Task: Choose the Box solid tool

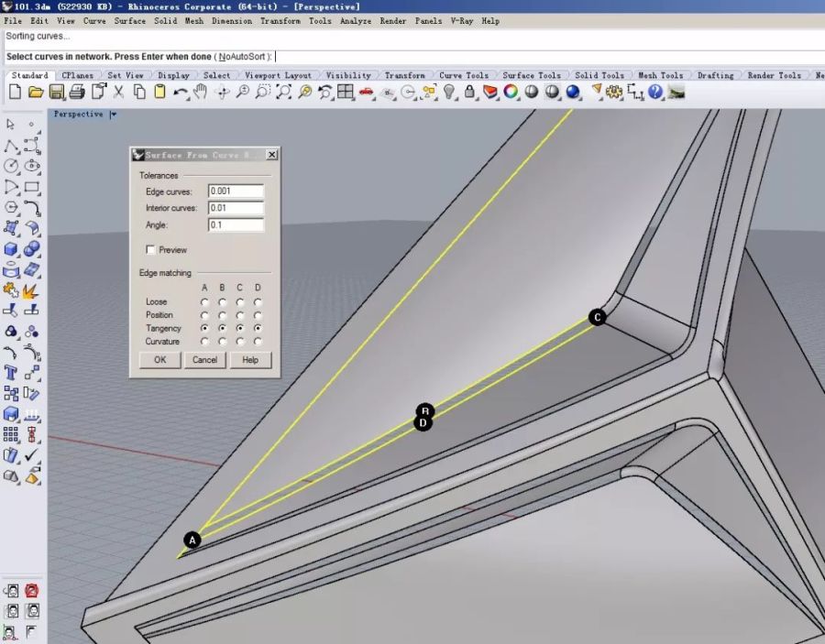Action: [12, 249]
